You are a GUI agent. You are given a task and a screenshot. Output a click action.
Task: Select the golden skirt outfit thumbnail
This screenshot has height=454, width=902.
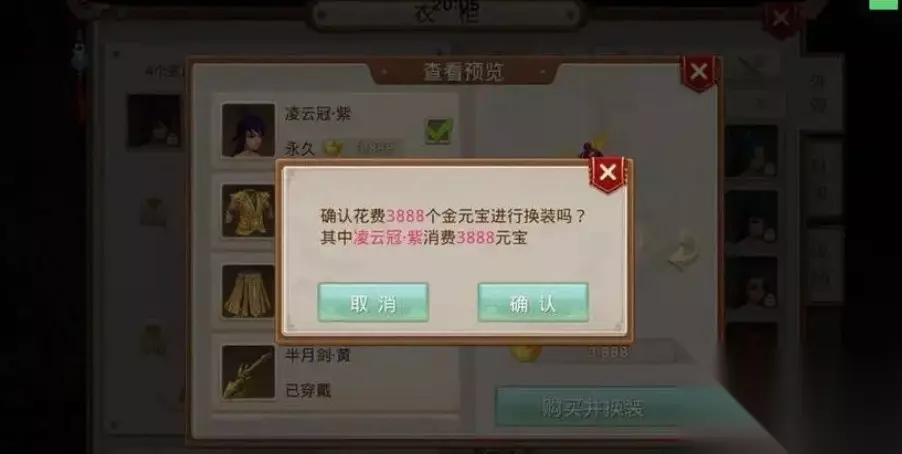[x=248, y=291]
